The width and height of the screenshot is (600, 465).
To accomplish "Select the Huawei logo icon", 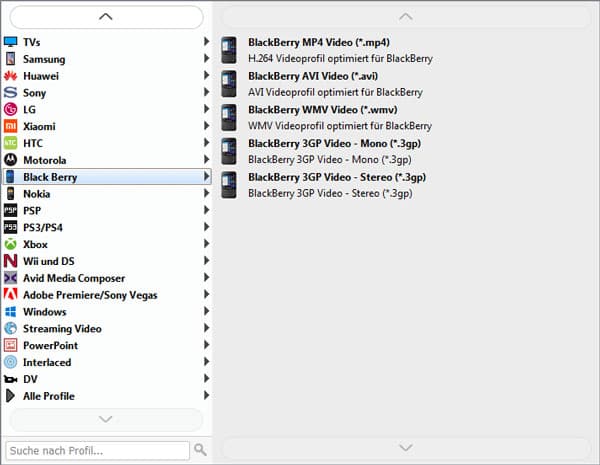I will (x=11, y=76).
